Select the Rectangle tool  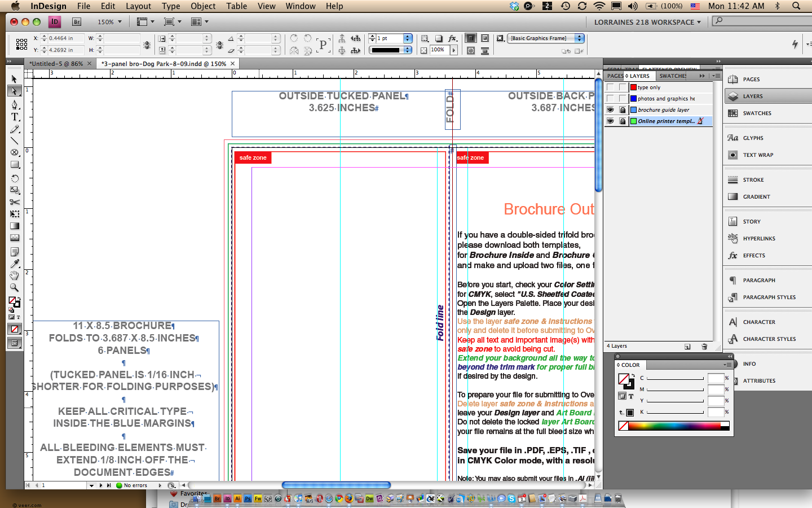point(15,165)
